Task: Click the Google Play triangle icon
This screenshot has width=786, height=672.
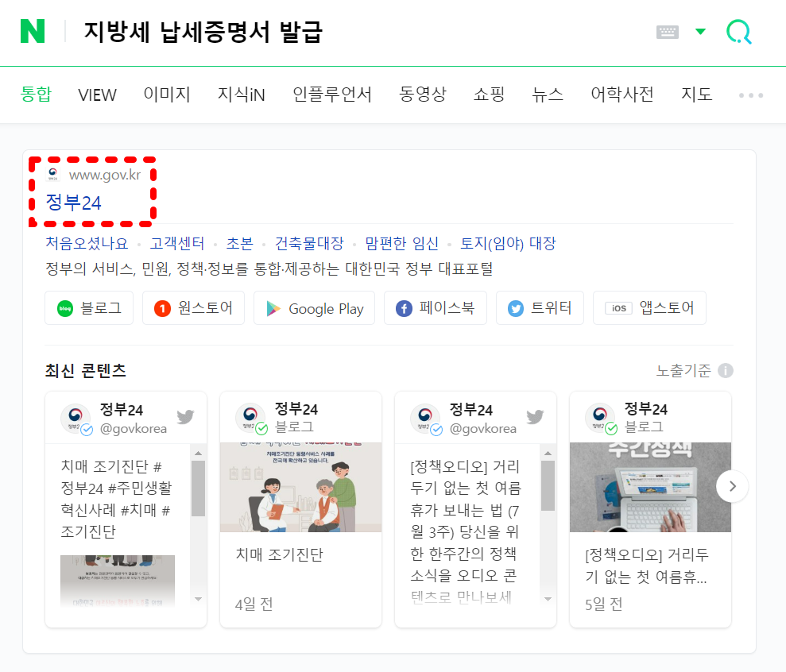Action: pos(273,308)
